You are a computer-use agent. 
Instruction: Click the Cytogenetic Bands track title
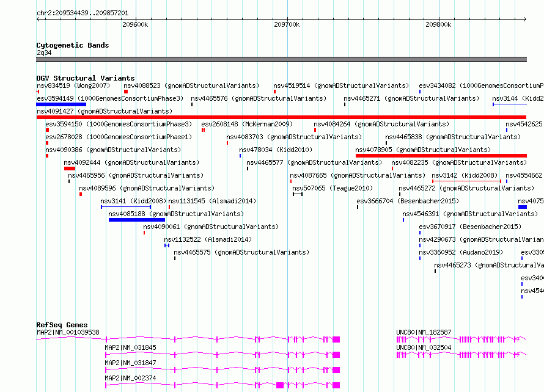point(73,45)
